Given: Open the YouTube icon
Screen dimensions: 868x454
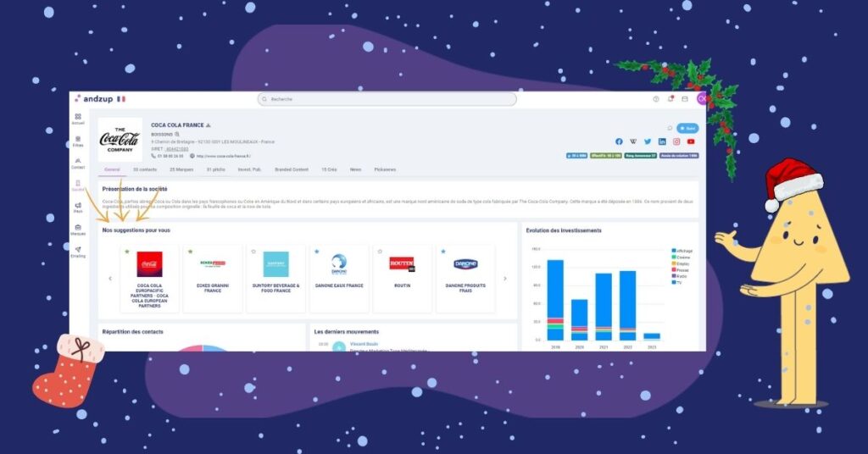Looking at the screenshot, I should pyautogui.click(x=691, y=141).
